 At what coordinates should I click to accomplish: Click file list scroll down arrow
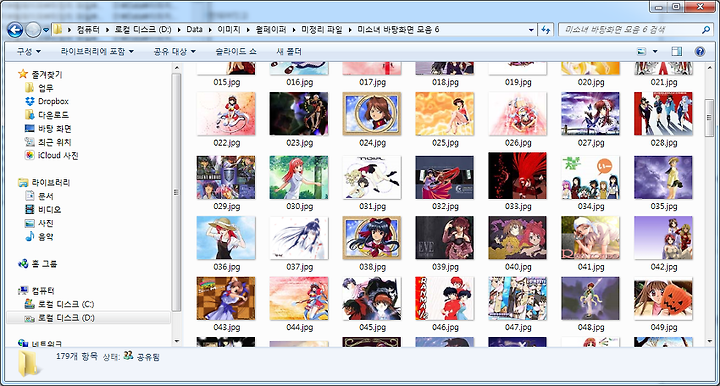(x=709, y=341)
